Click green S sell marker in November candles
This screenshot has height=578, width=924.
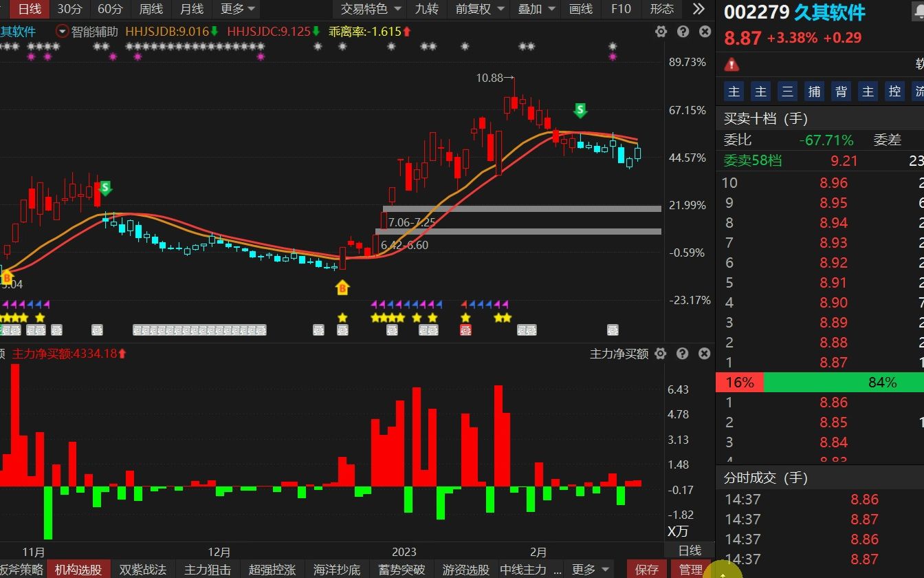(105, 188)
